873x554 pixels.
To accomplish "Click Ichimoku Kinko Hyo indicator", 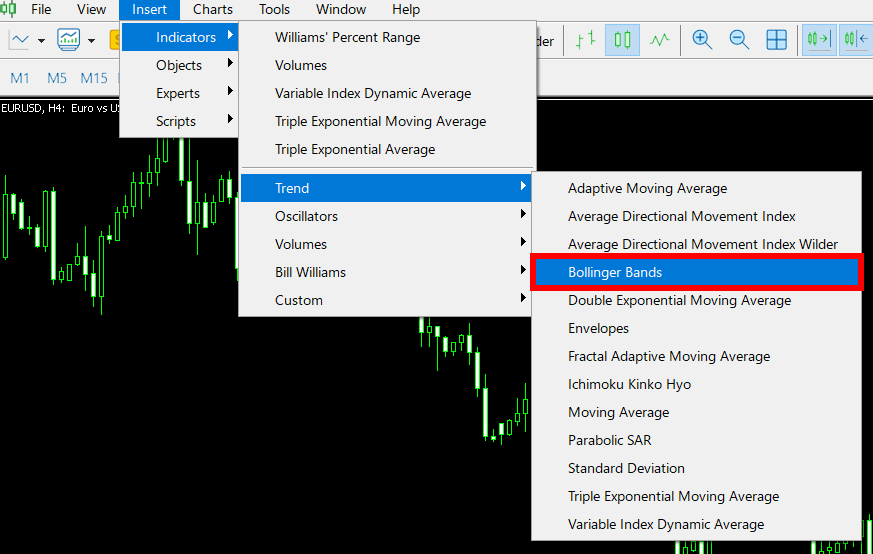I will click(629, 384).
